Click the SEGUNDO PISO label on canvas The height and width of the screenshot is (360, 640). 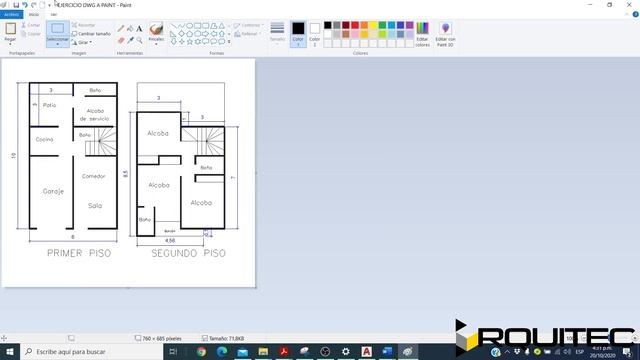point(188,253)
